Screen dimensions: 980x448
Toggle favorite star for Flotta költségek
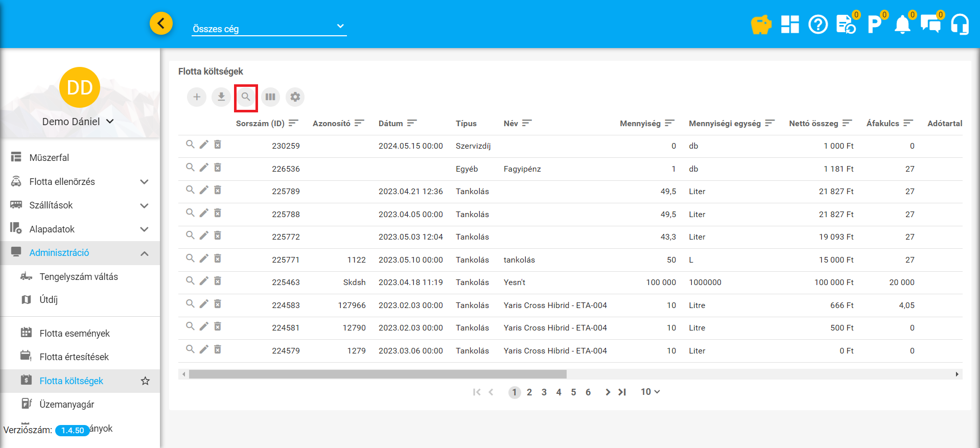(145, 381)
